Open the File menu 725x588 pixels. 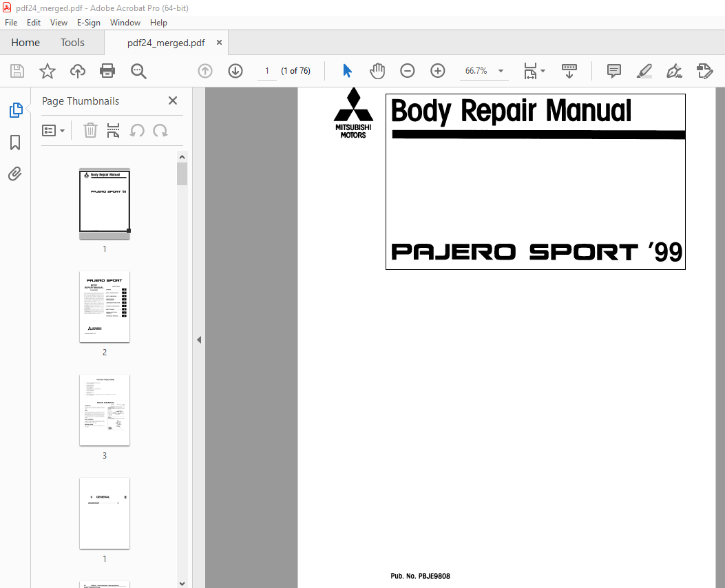pos(11,23)
